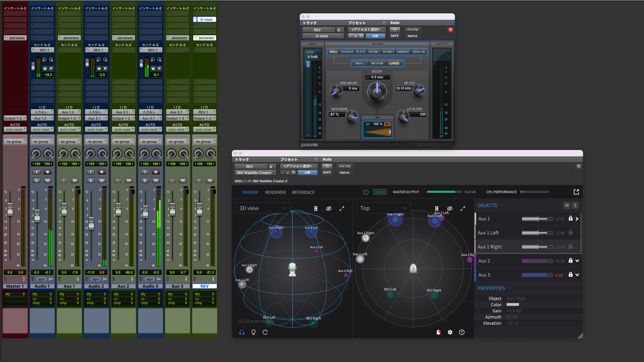Click the refresh icon in WalkMix footer

pos(265,332)
